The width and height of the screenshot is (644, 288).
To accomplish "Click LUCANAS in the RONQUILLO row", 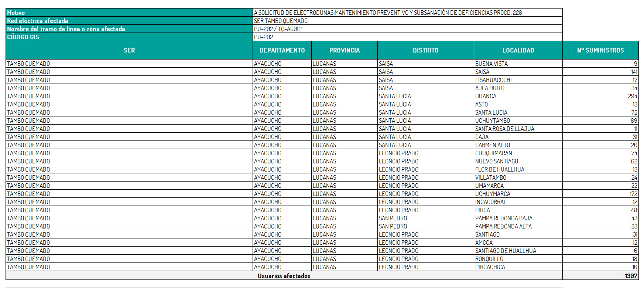I will pos(345,259).
